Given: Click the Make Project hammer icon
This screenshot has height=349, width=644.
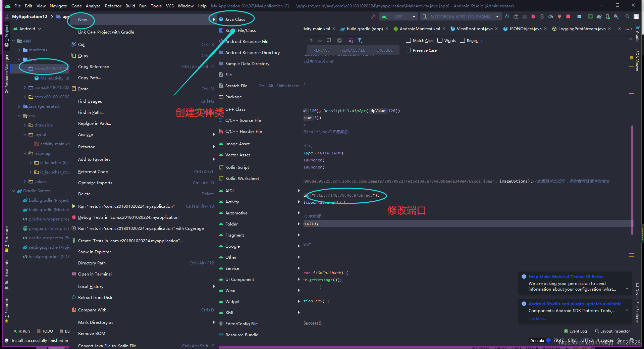Looking at the screenshot, I should [x=373, y=16].
